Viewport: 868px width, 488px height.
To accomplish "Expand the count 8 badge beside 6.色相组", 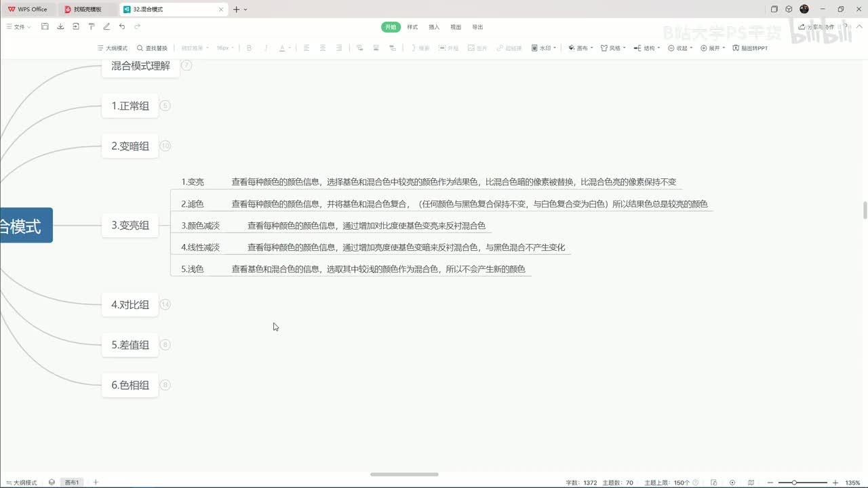I will pos(165,385).
